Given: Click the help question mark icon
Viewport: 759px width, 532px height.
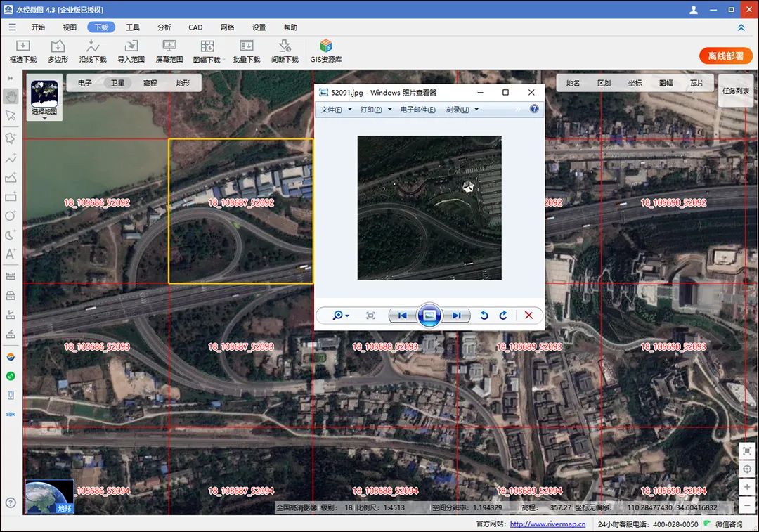Looking at the screenshot, I should 11,503.
